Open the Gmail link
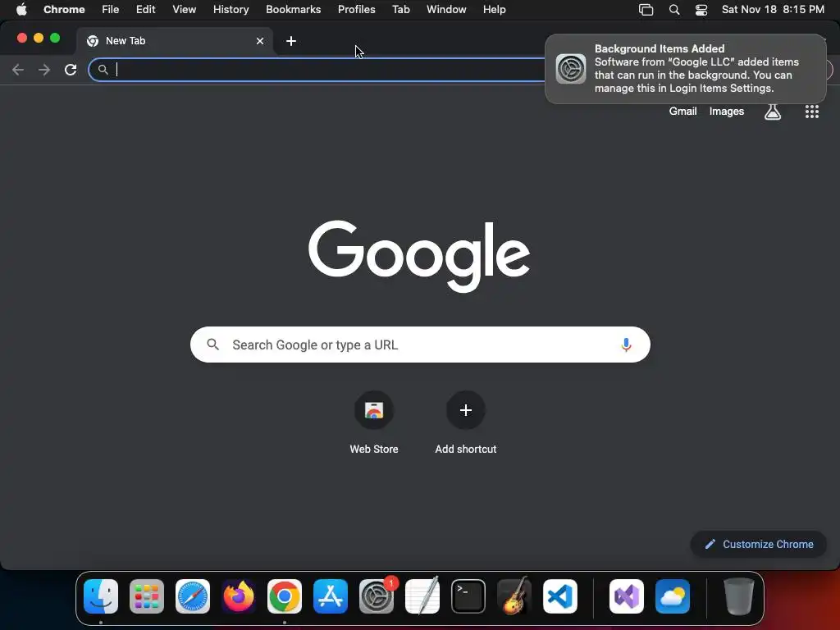This screenshot has width=840, height=630. [x=682, y=112]
